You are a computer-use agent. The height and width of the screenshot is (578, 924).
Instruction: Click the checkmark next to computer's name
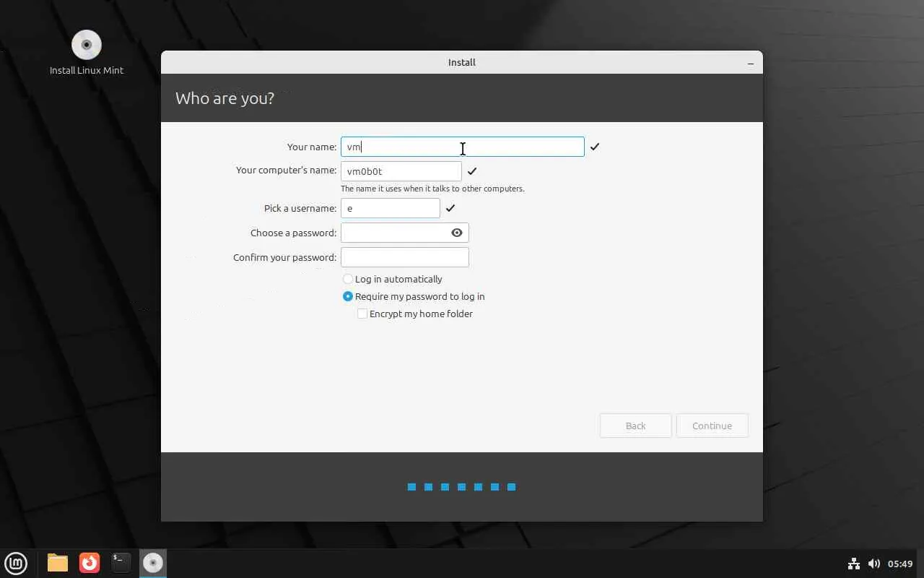pos(472,171)
